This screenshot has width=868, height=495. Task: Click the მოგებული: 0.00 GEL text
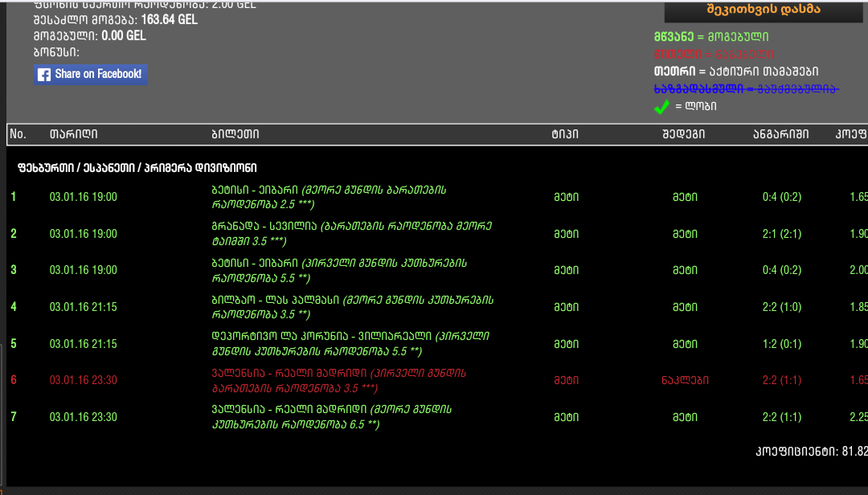[x=90, y=36]
